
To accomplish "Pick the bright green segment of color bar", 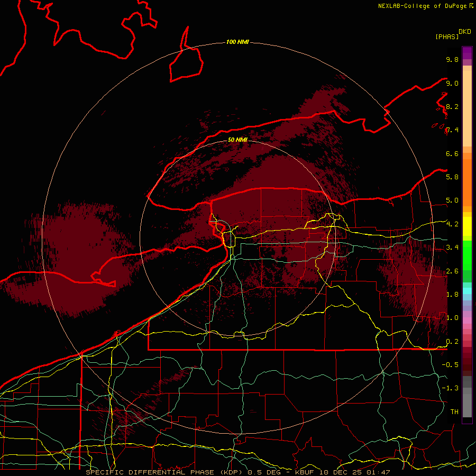I will [467, 255].
